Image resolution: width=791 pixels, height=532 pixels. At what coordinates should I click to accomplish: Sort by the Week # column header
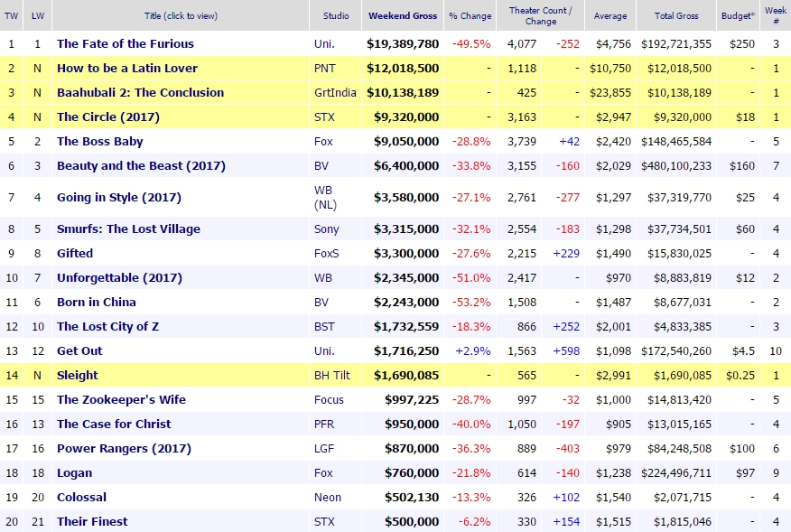click(776, 15)
